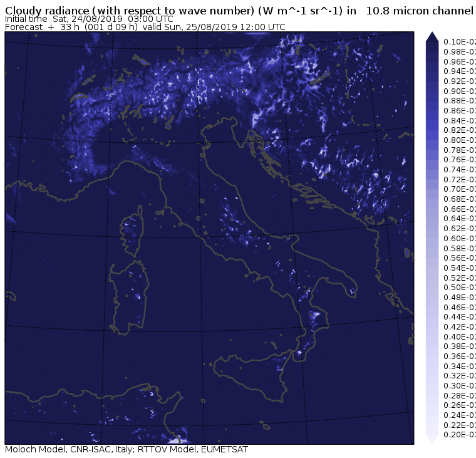Click the colorbar label 0.82E-03
476x458 pixels.
460,130
